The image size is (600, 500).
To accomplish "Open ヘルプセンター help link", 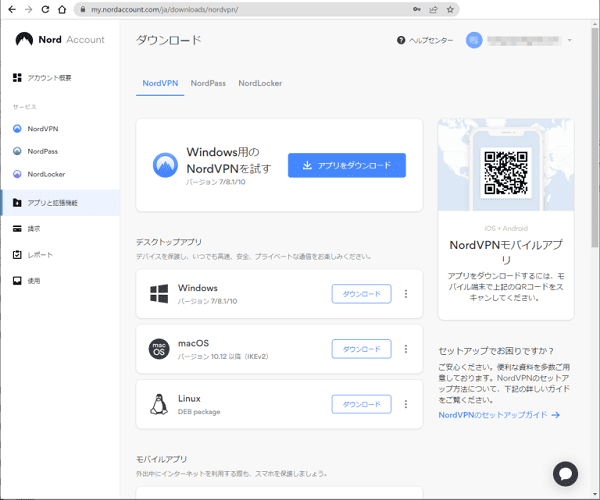I will 425,40.
